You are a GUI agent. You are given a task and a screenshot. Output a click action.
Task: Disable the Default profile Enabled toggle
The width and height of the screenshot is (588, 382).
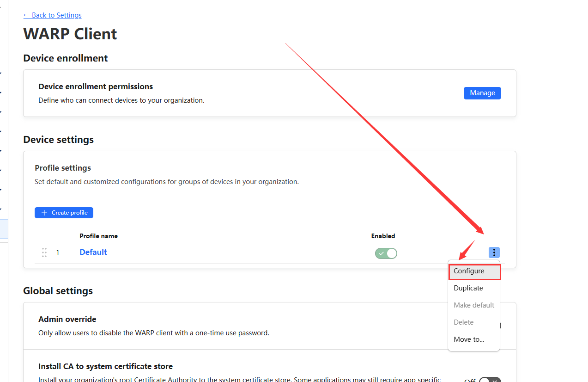tap(386, 253)
